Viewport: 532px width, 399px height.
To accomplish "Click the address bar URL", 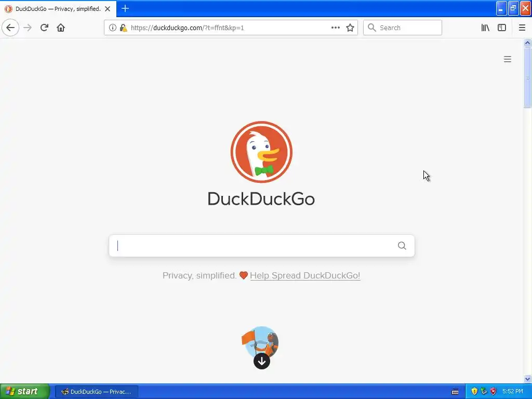I will click(187, 28).
